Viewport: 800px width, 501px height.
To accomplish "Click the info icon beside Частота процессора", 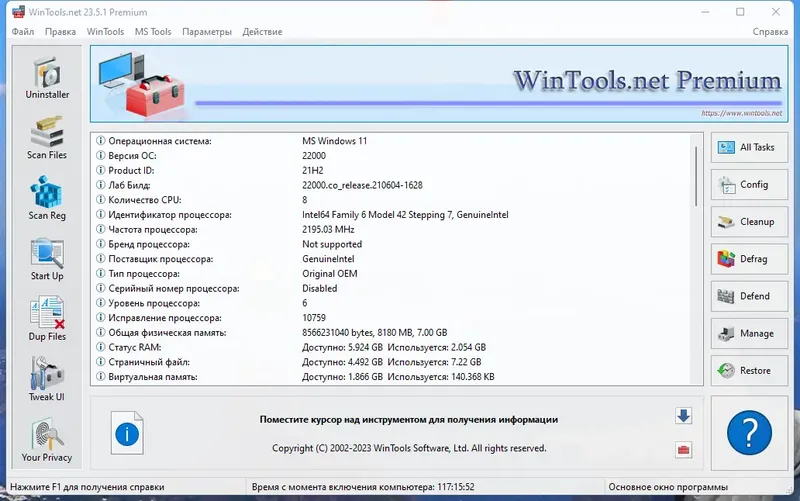I will coord(101,230).
